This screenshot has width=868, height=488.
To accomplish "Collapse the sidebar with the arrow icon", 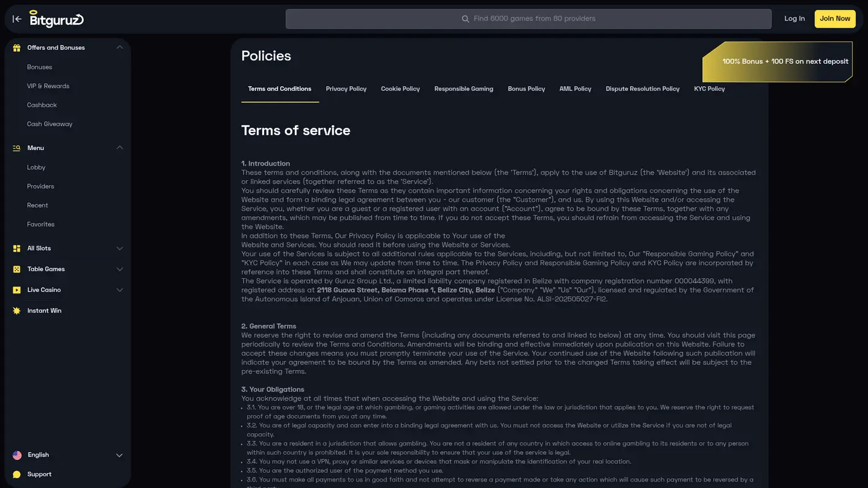I will coord(17,19).
